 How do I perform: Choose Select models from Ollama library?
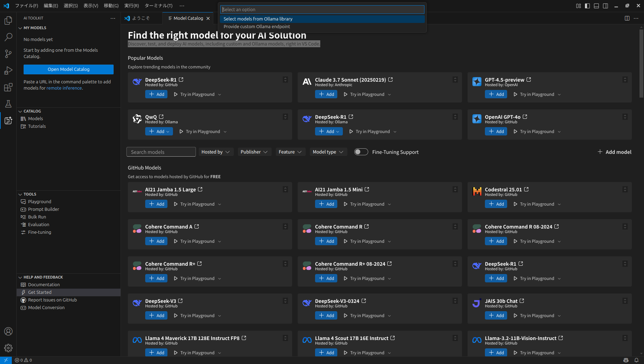click(322, 19)
